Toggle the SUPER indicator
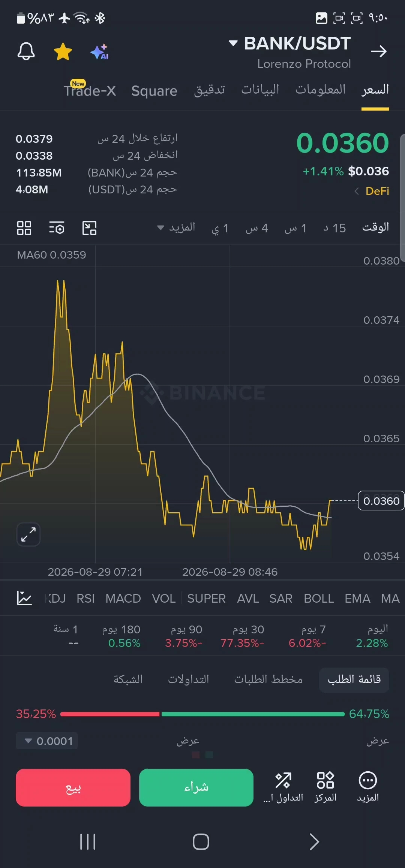This screenshot has height=868, width=405. [206, 599]
